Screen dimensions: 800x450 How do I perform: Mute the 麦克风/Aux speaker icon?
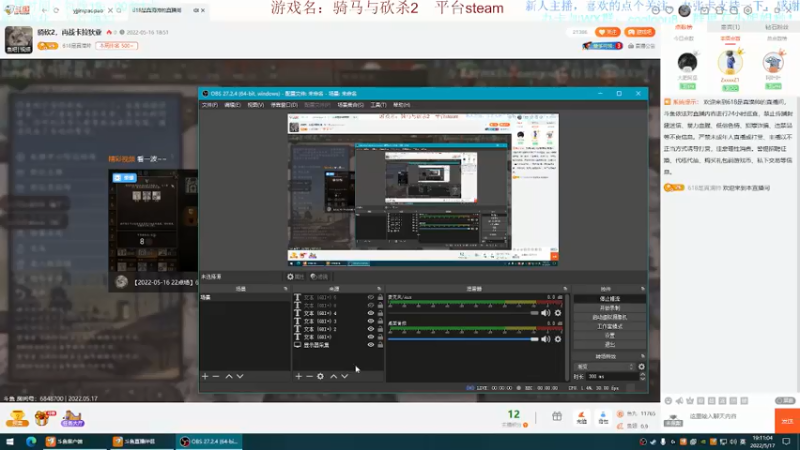click(545, 313)
